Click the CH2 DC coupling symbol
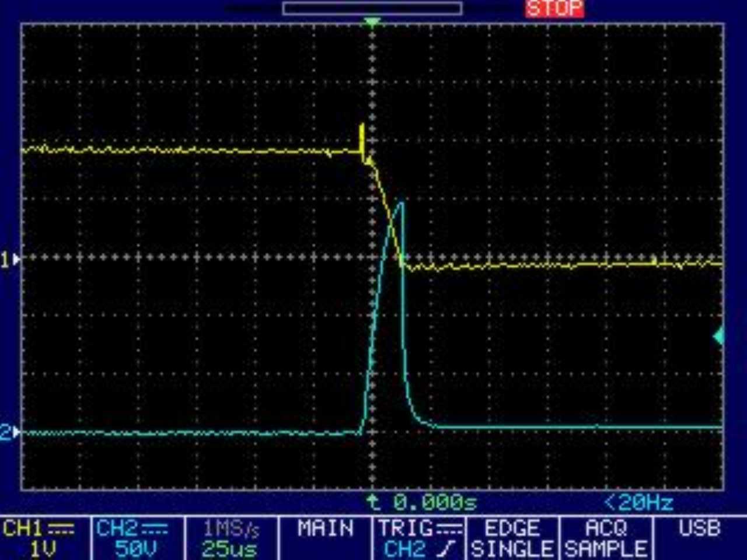Screen dimensions: 747x560 155,529
